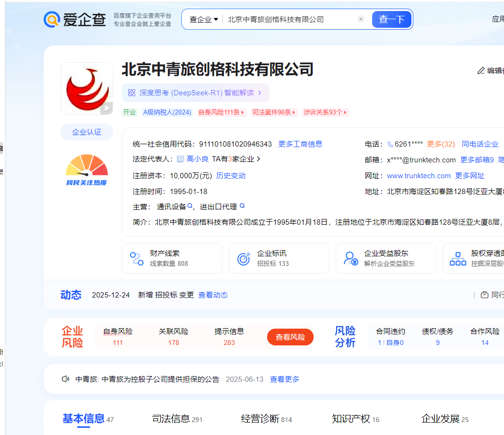
Task: Open 合作风险 14 entry
Action: 485,337
